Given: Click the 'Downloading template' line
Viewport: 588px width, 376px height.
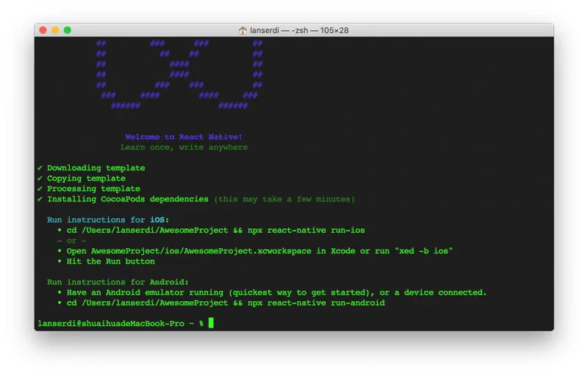Looking at the screenshot, I should [x=96, y=167].
